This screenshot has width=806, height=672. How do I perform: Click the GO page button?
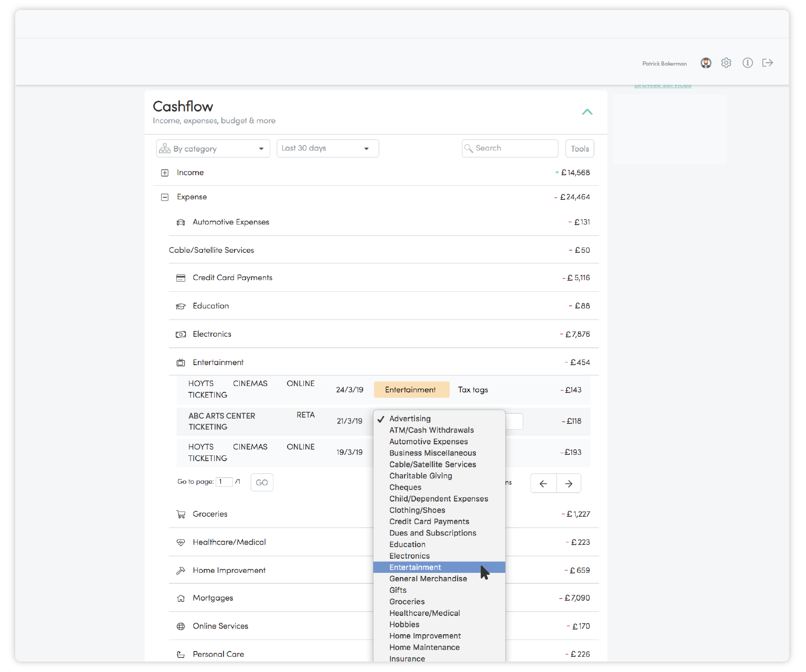pos(262,483)
